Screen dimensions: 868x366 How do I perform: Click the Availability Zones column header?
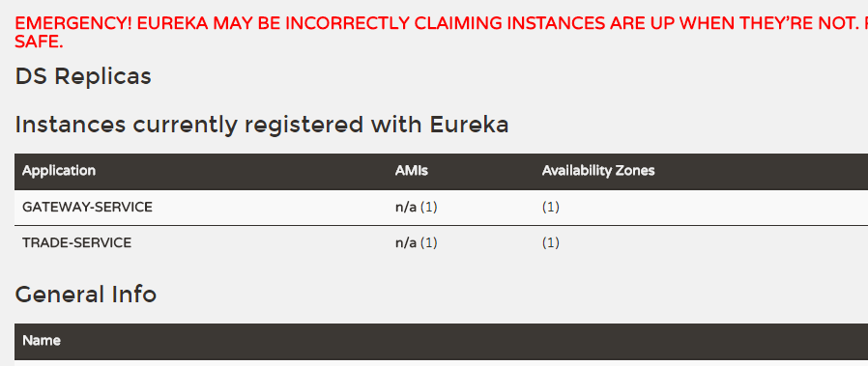(598, 170)
